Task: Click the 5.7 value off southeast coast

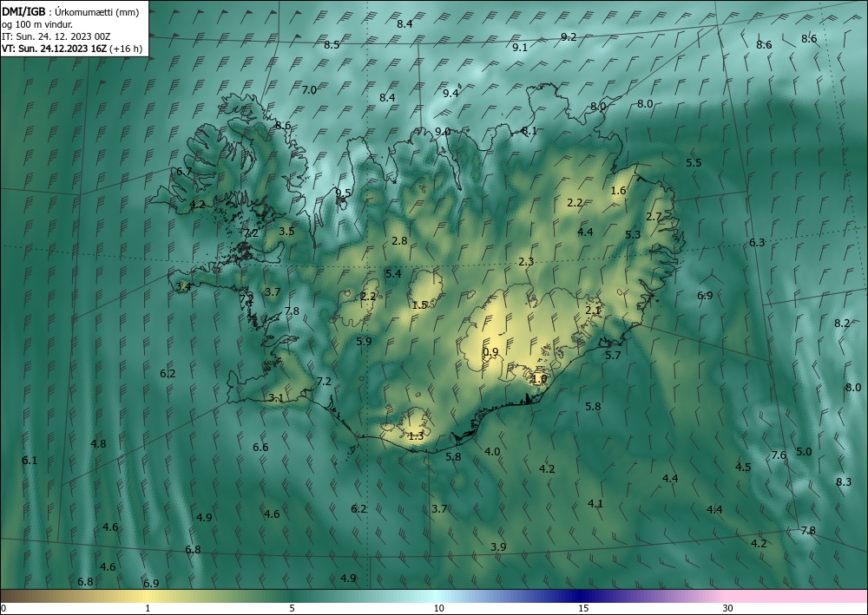Action: pyautogui.click(x=613, y=355)
